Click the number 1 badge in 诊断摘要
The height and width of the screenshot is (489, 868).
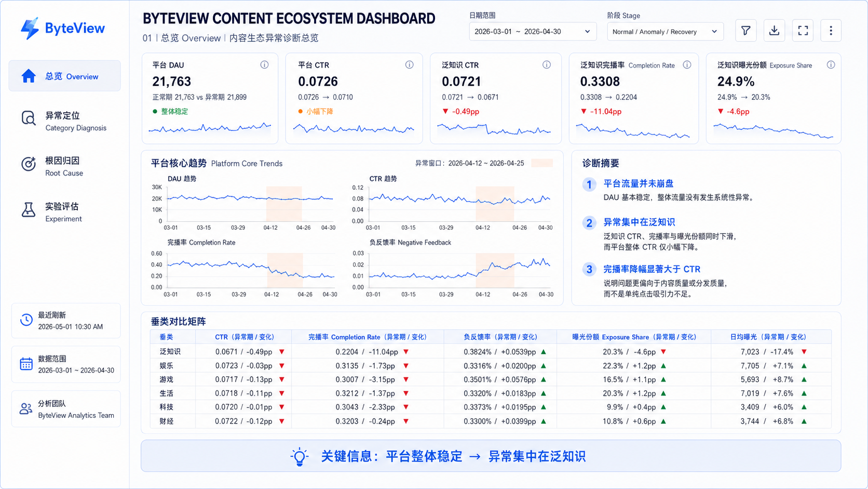[589, 184]
